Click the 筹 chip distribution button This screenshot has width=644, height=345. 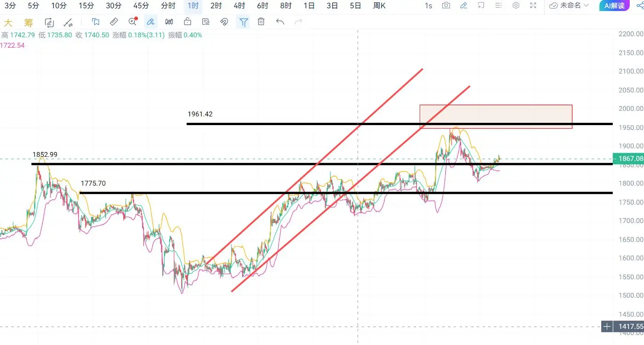(x=28, y=23)
